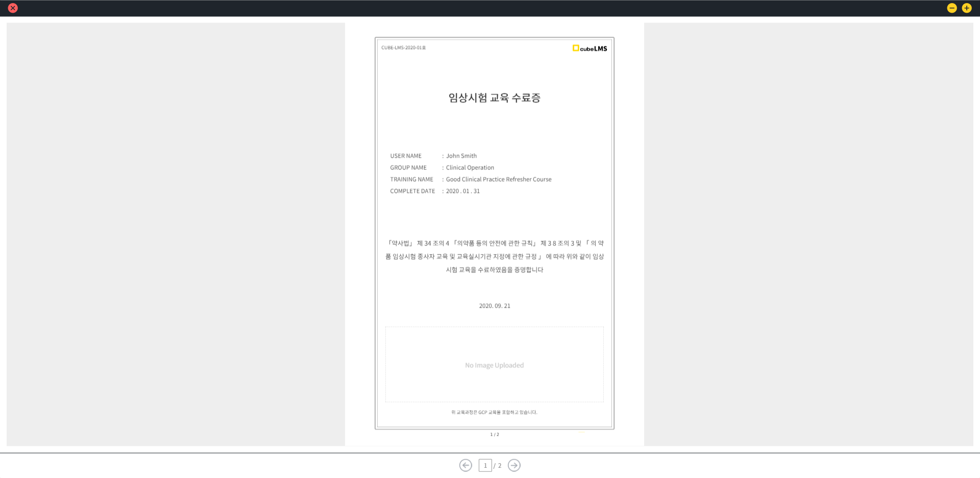Click the 1 / 2 page label under certificate
The width and height of the screenshot is (980, 478).
494,435
